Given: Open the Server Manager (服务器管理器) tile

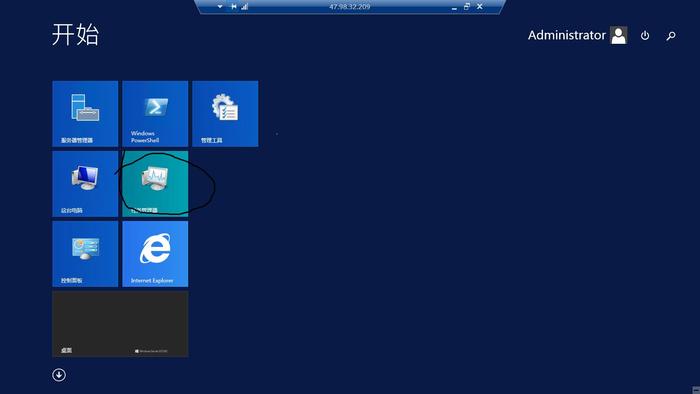Looking at the screenshot, I should point(85,114).
